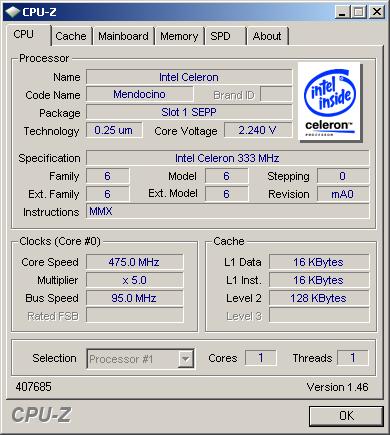Click the Level 2 value 128 KBytes
Screen dimensions: 390x435
[319, 298]
